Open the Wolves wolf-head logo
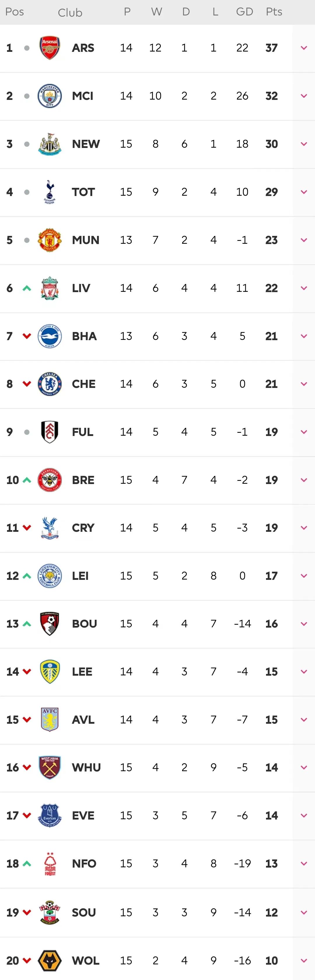This screenshot has width=315, height=980. [50, 960]
